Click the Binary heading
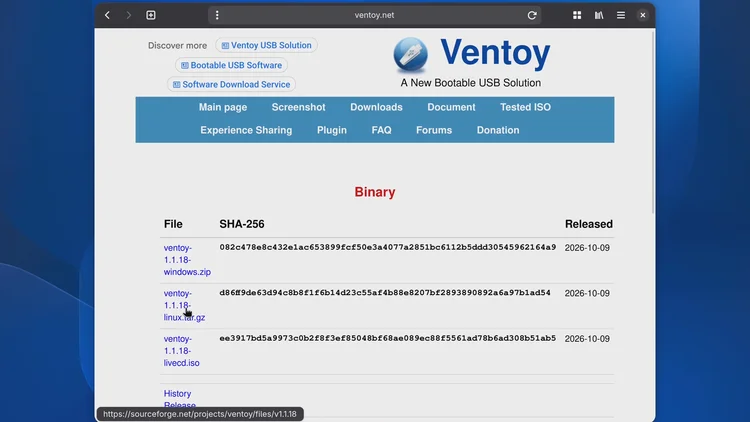 tap(375, 192)
